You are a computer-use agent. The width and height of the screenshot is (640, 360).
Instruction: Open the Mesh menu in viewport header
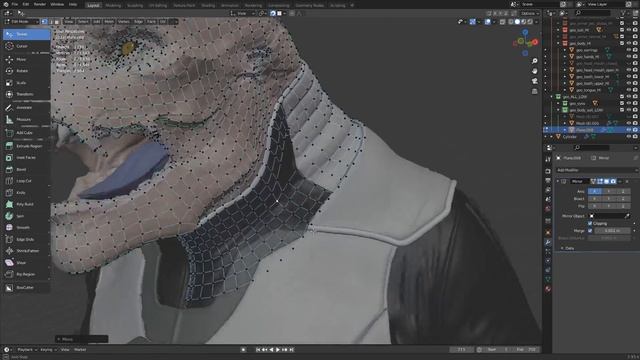[109, 21]
